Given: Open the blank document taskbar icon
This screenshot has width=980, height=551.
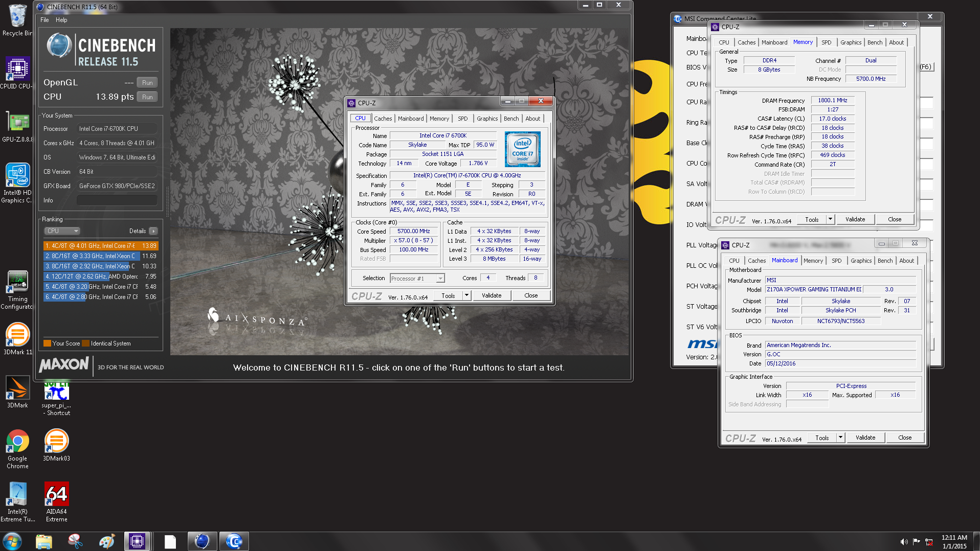Looking at the screenshot, I should pyautogui.click(x=170, y=541).
